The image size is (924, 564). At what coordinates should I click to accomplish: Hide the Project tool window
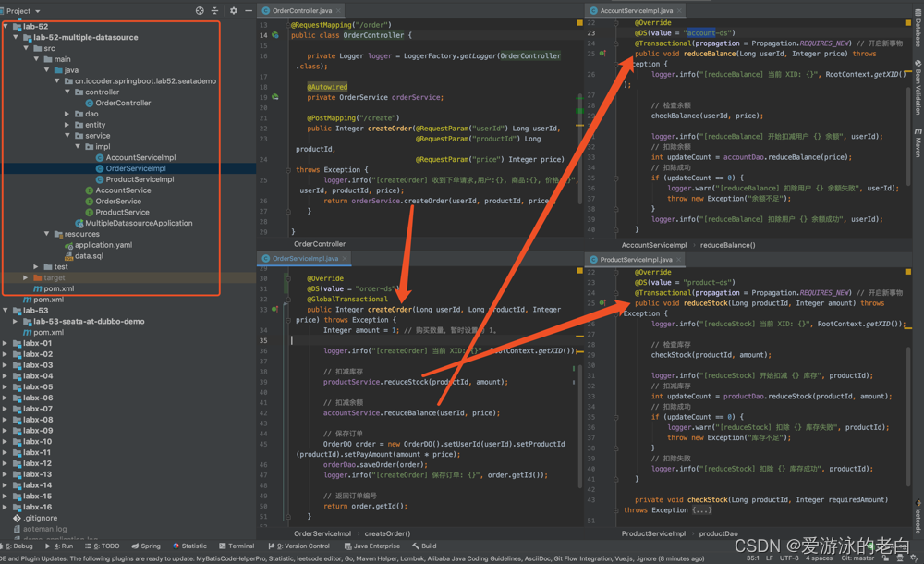pos(248,10)
